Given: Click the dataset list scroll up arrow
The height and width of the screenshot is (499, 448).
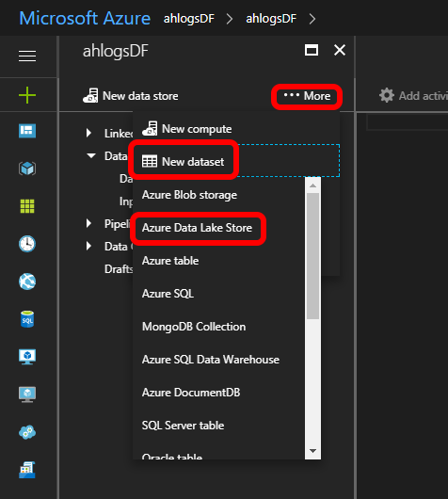Looking at the screenshot, I should [312, 185].
